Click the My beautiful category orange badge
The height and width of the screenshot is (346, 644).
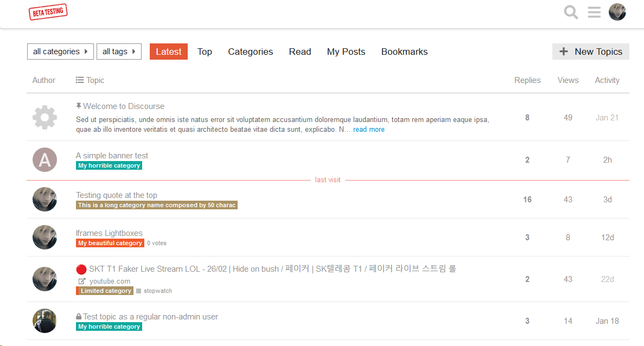(x=110, y=243)
